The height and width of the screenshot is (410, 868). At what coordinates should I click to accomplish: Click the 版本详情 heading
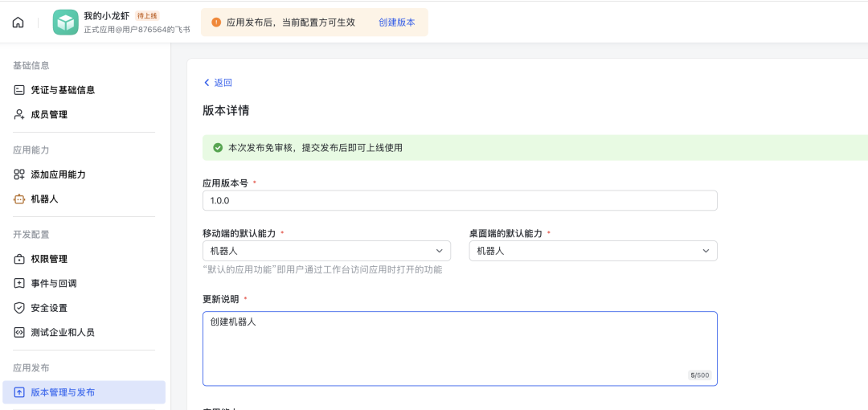pyautogui.click(x=226, y=110)
